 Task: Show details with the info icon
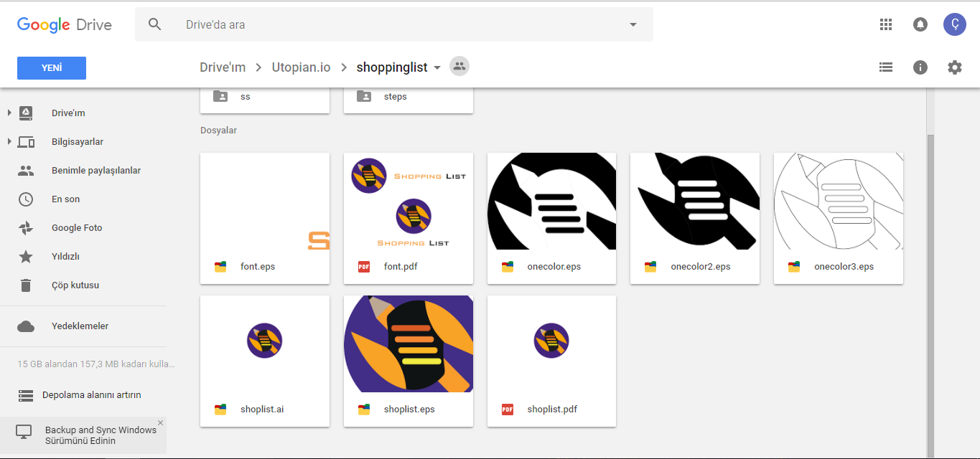[920, 67]
